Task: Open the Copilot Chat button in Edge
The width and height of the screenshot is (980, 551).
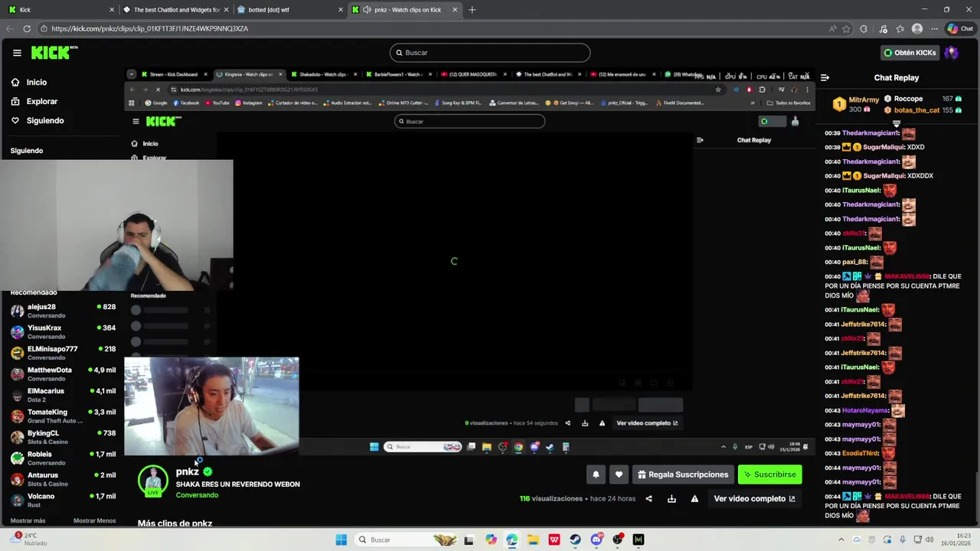Action: [960, 28]
